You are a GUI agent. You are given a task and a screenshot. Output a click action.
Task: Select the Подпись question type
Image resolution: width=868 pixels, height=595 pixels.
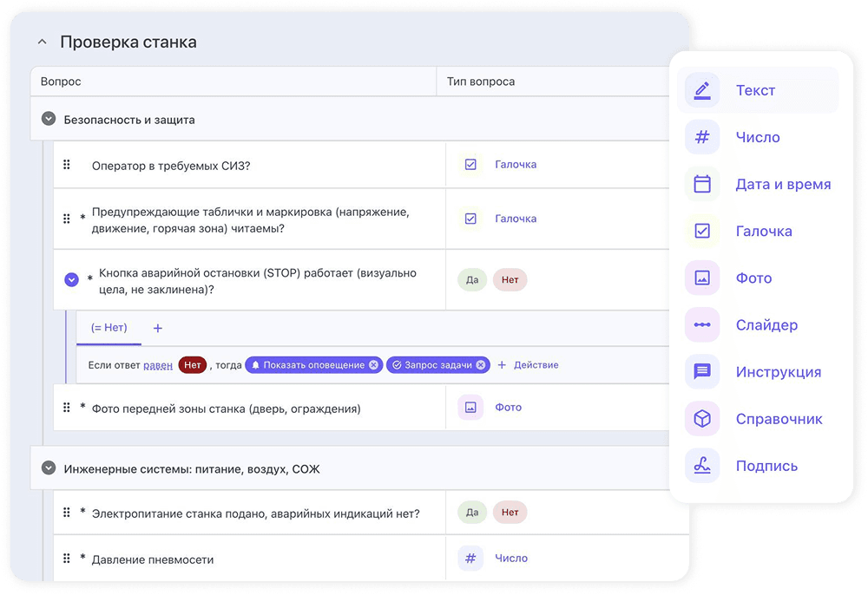[x=768, y=465]
